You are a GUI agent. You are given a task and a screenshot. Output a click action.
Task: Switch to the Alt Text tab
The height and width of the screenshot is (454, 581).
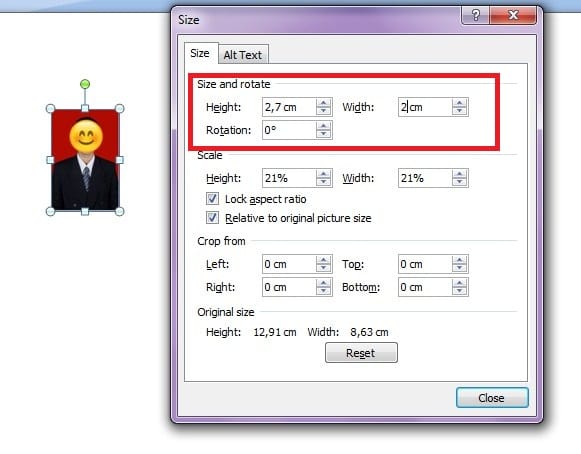click(243, 55)
